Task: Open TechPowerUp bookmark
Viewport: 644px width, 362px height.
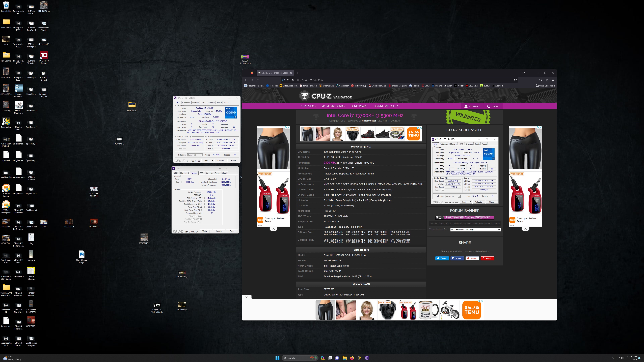Action: (359, 86)
